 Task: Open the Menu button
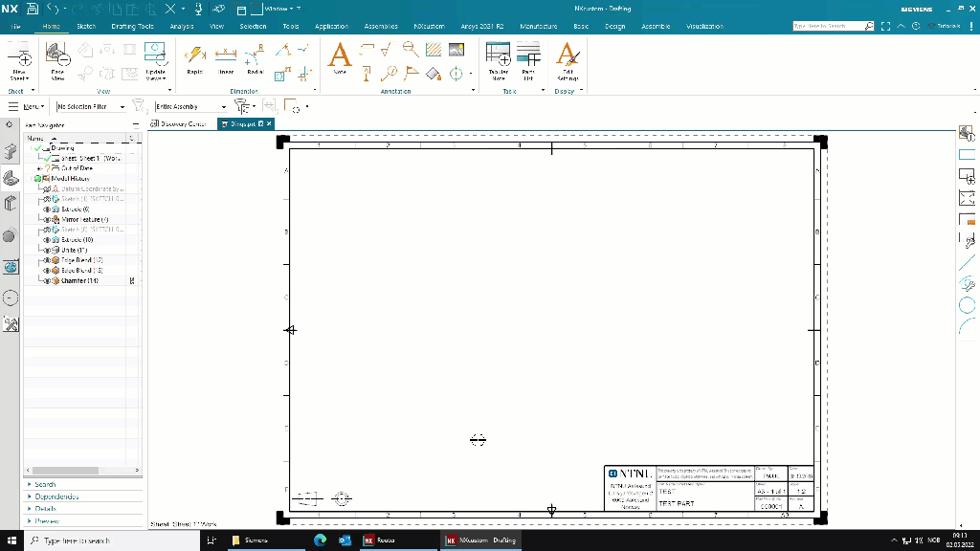pyautogui.click(x=31, y=107)
